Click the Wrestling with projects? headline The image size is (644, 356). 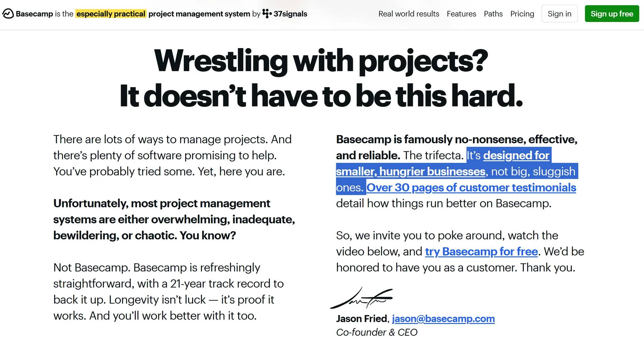(x=321, y=61)
